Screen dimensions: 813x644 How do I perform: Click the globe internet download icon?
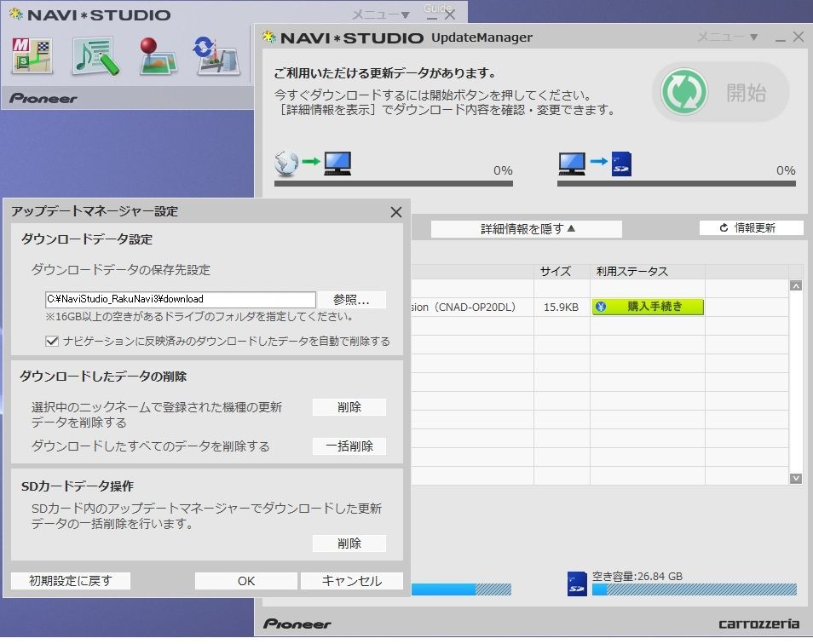(286, 163)
